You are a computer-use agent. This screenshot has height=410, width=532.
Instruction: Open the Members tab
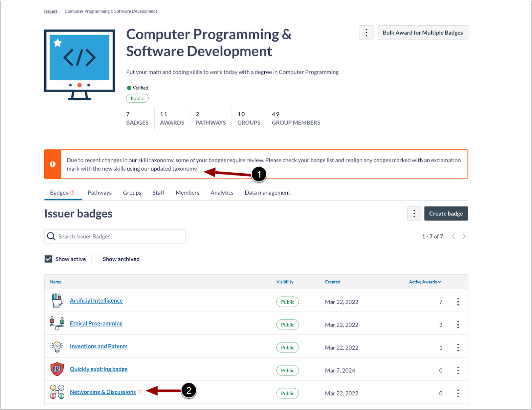pyautogui.click(x=188, y=193)
